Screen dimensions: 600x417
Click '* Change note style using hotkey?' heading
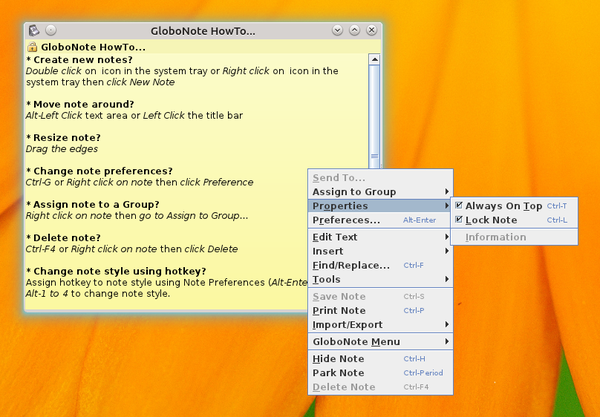[116, 271]
